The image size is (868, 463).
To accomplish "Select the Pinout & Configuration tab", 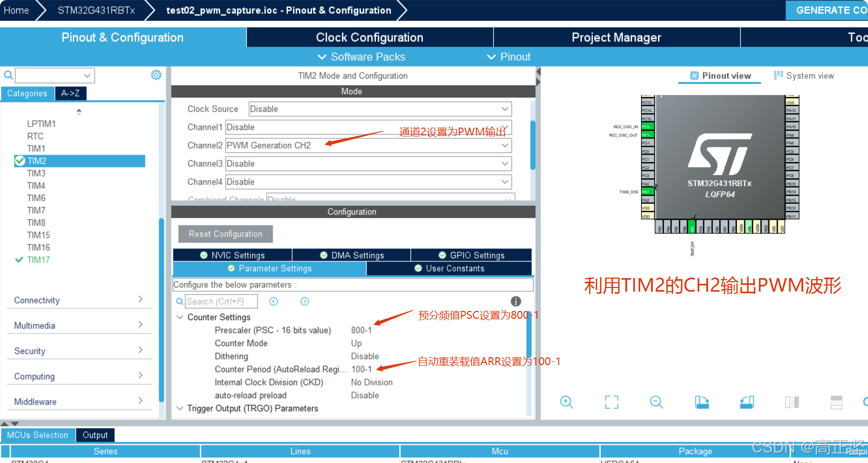I will (123, 37).
